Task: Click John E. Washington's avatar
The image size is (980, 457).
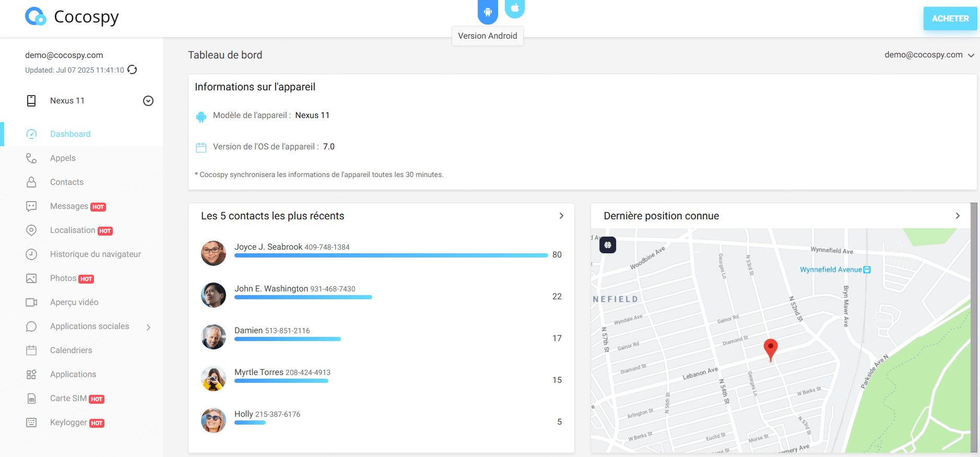Action: [214, 295]
